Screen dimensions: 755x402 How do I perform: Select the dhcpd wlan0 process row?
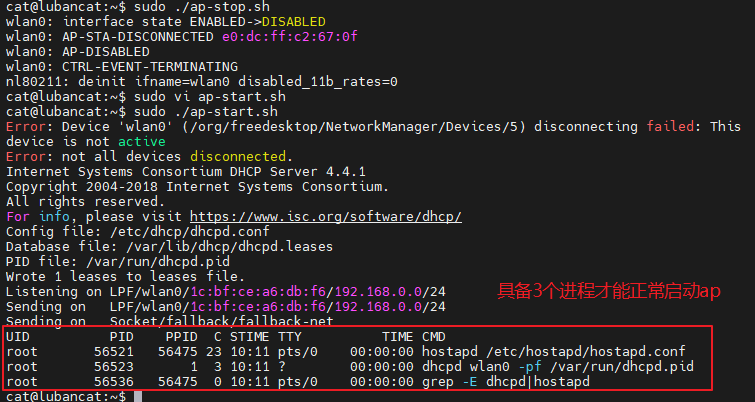tap(350, 367)
